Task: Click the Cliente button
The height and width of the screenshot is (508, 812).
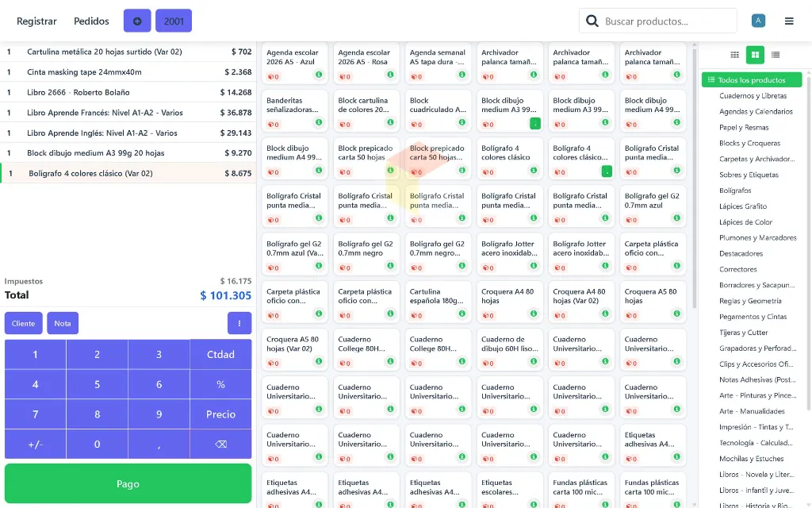Action: tap(23, 324)
